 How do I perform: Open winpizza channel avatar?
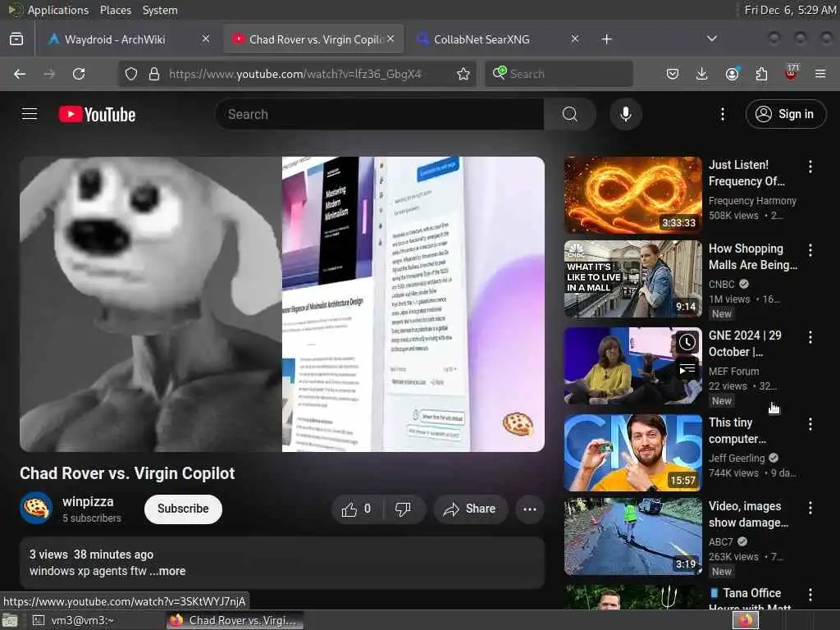click(36, 508)
